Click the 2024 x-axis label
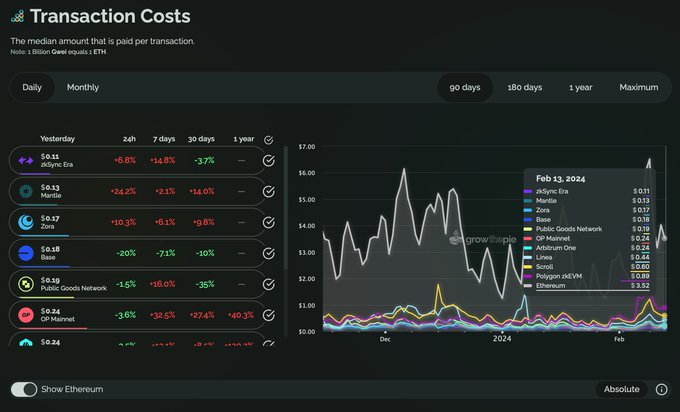680x412 pixels. (x=502, y=339)
